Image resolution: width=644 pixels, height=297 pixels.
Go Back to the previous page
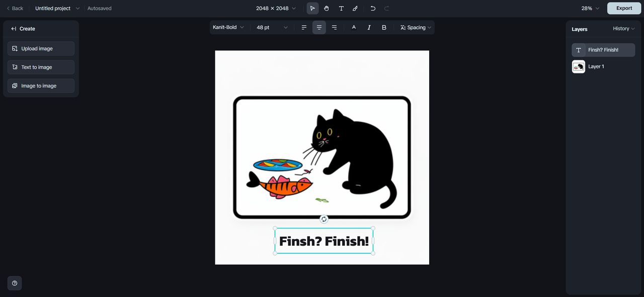click(15, 8)
